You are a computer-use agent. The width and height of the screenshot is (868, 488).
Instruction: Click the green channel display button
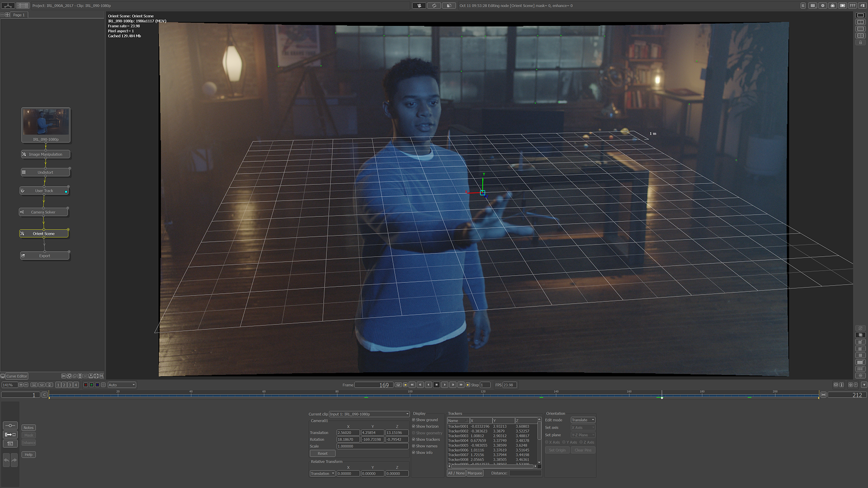91,385
